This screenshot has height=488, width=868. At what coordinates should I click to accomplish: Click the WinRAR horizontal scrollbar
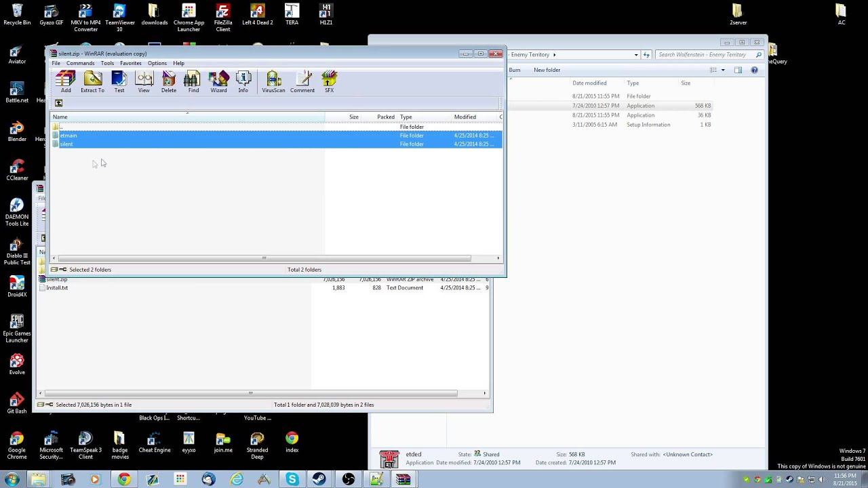pyautogui.click(x=264, y=258)
